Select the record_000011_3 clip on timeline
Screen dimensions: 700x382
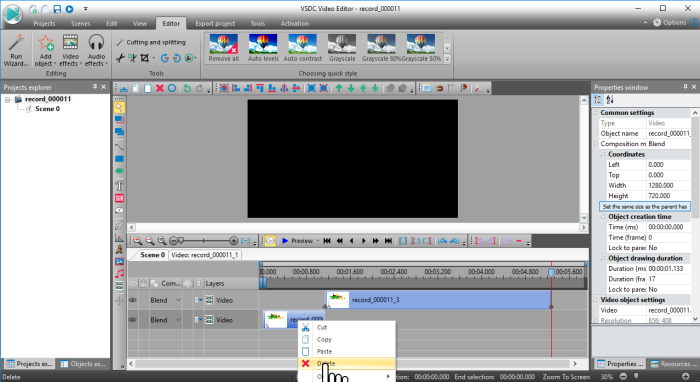point(438,300)
